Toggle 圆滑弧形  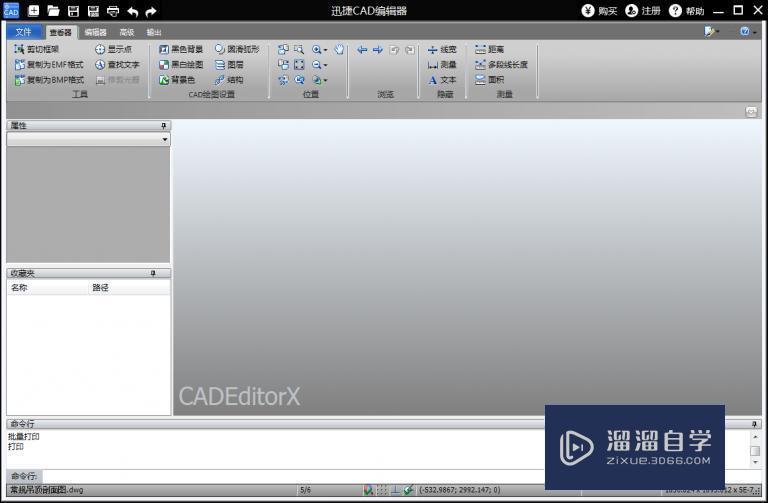[x=238, y=49]
